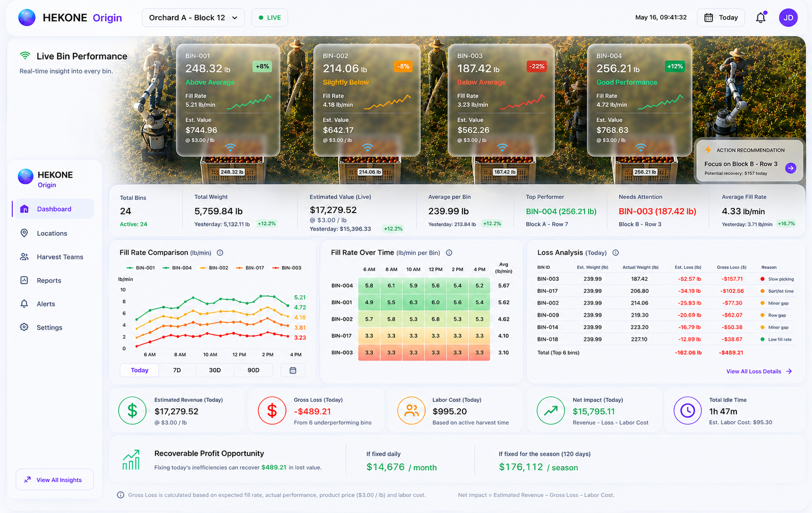Toggle BIN-017 series in chart legend

click(250, 268)
